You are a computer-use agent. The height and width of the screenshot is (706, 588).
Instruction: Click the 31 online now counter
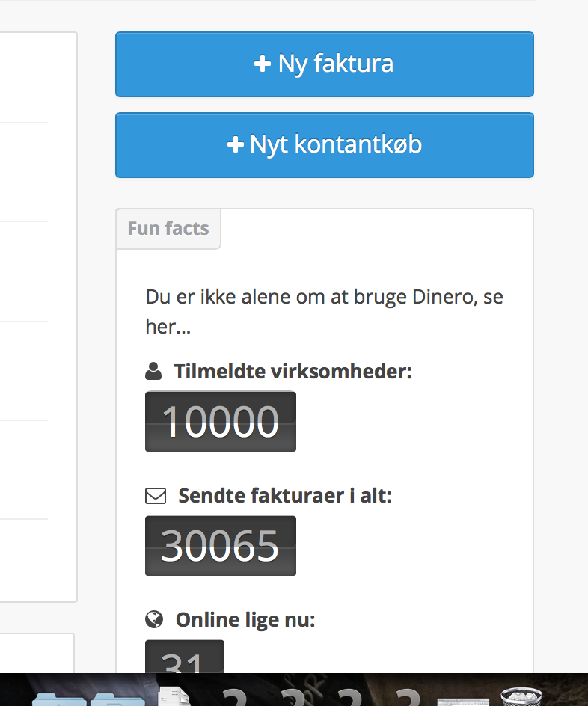(x=185, y=657)
